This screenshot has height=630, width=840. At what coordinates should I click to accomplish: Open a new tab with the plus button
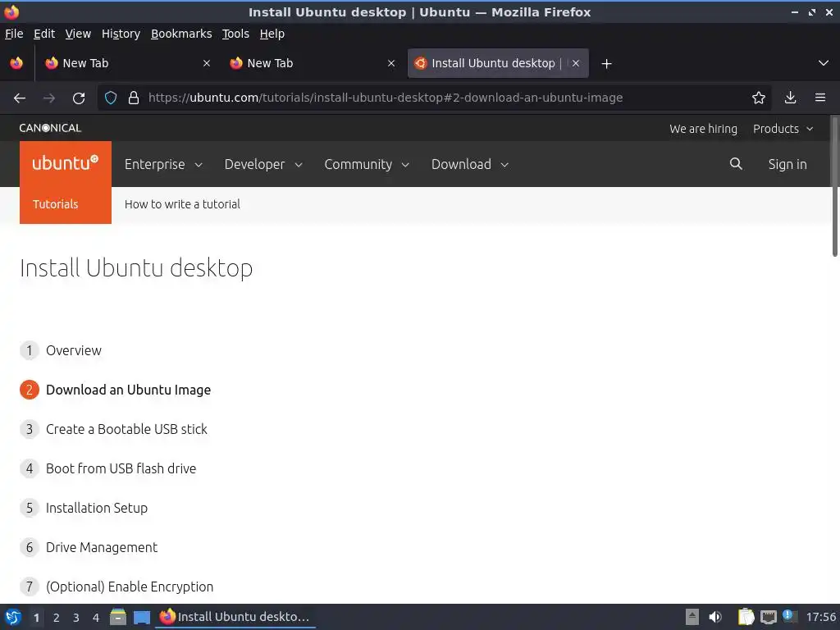click(606, 64)
